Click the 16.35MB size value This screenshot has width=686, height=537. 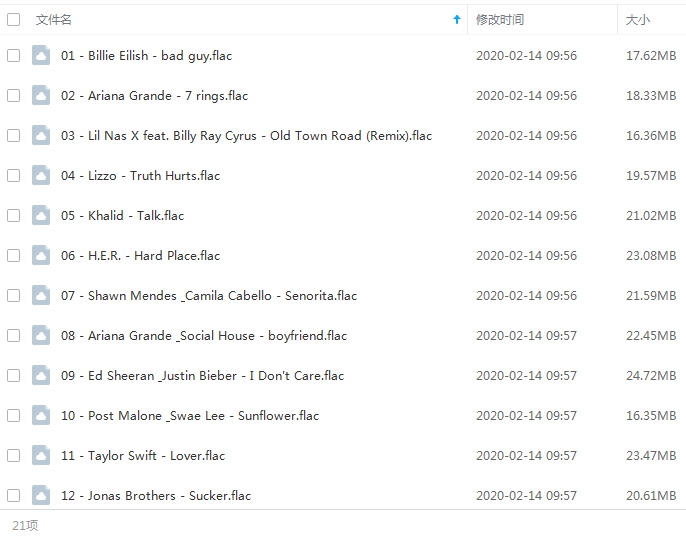tap(651, 415)
